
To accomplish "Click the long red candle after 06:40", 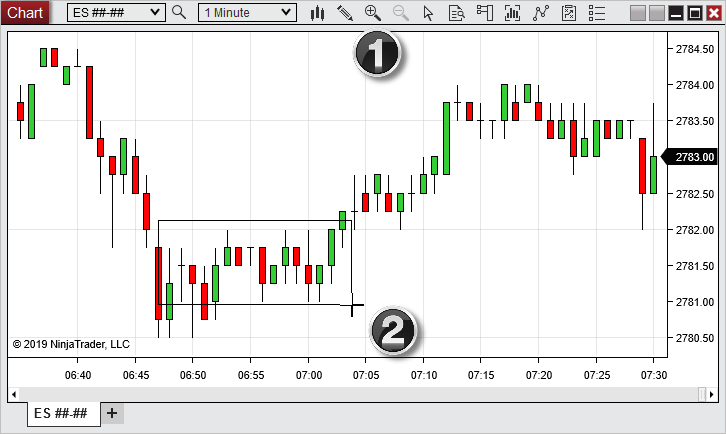I will pyautogui.click(x=89, y=102).
